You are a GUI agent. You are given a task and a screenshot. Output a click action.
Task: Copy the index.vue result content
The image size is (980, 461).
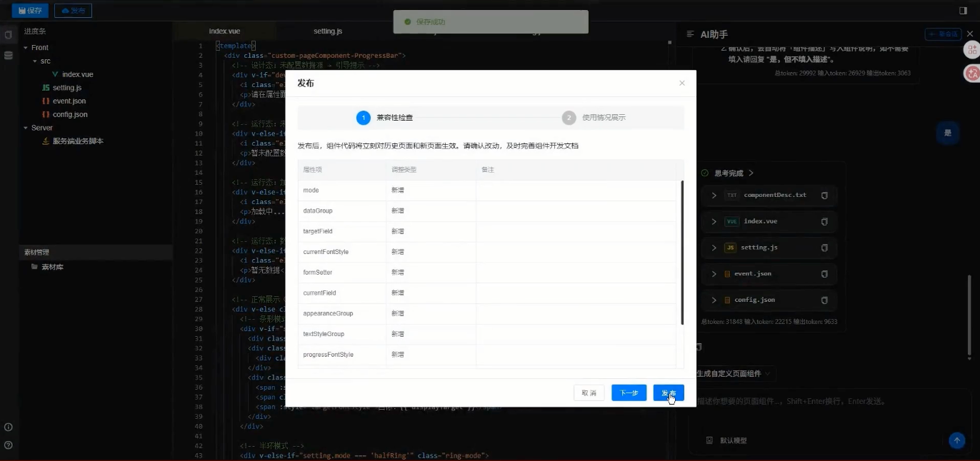[x=824, y=222]
